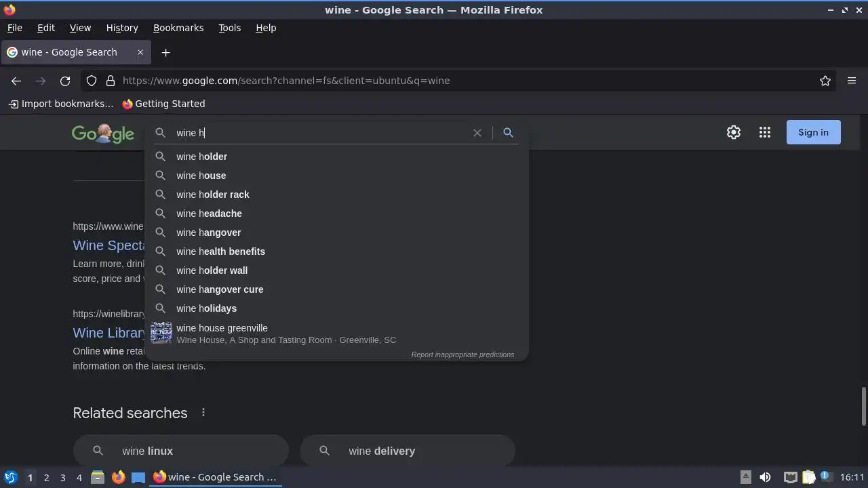Close the wine - Google Search tab
Image resolution: width=868 pixels, height=488 pixels.
point(140,52)
